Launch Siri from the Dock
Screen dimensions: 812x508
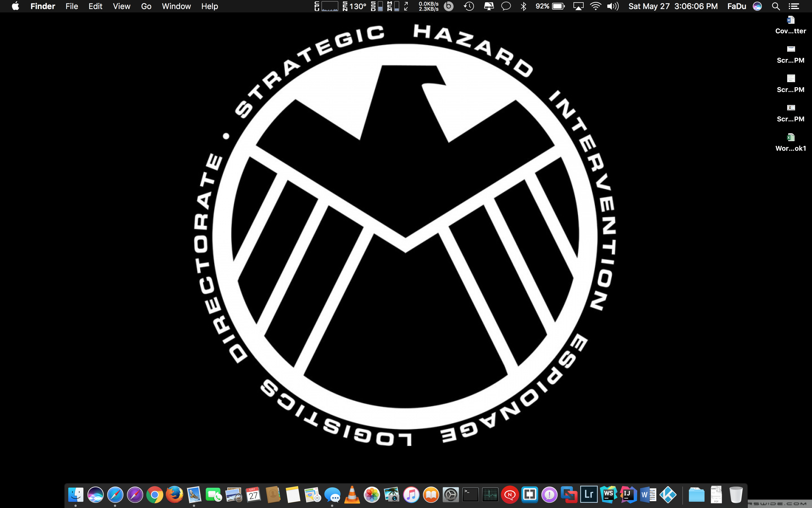click(x=95, y=494)
